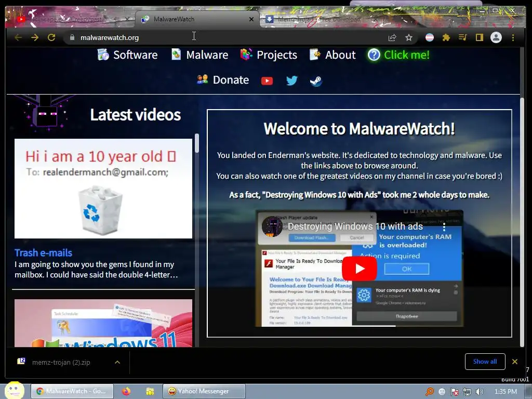Open the Twitter bird icon
This screenshot has width=532, height=399.
pyautogui.click(x=291, y=81)
